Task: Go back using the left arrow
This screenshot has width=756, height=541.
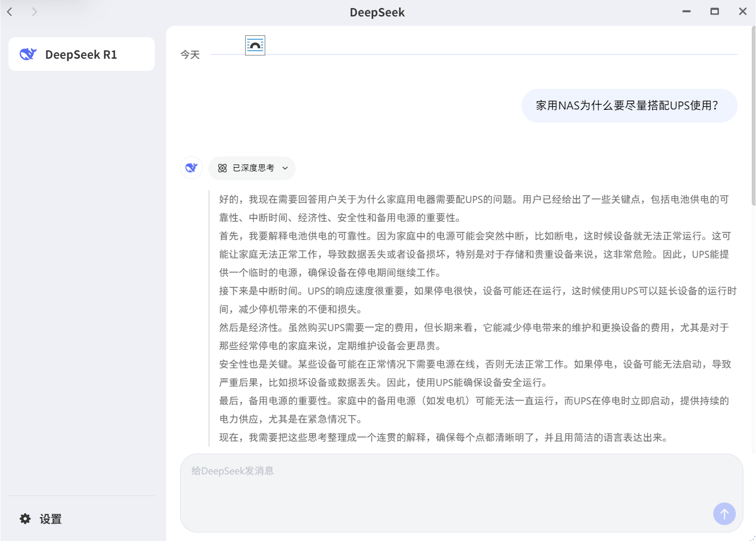Action: pyautogui.click(x=10, y=11)
